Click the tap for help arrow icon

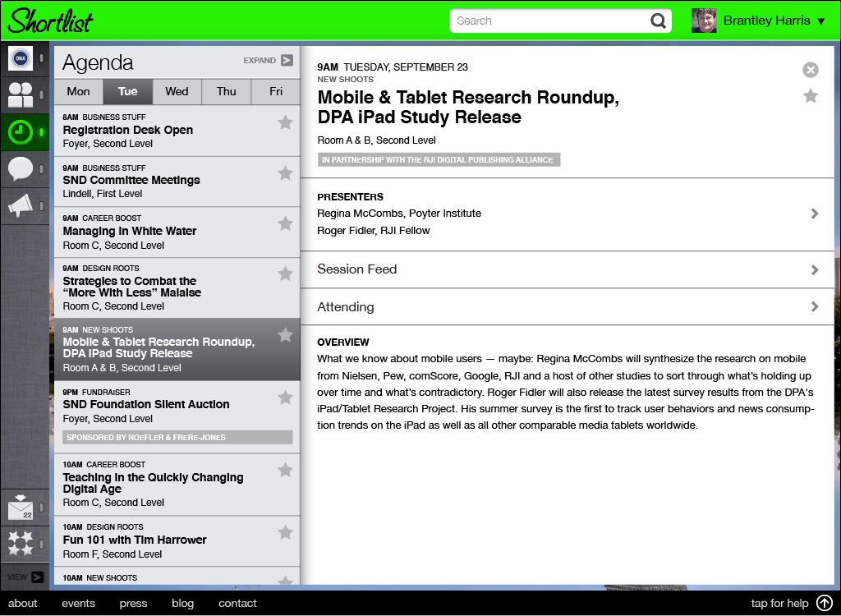[x=824, y=604]
